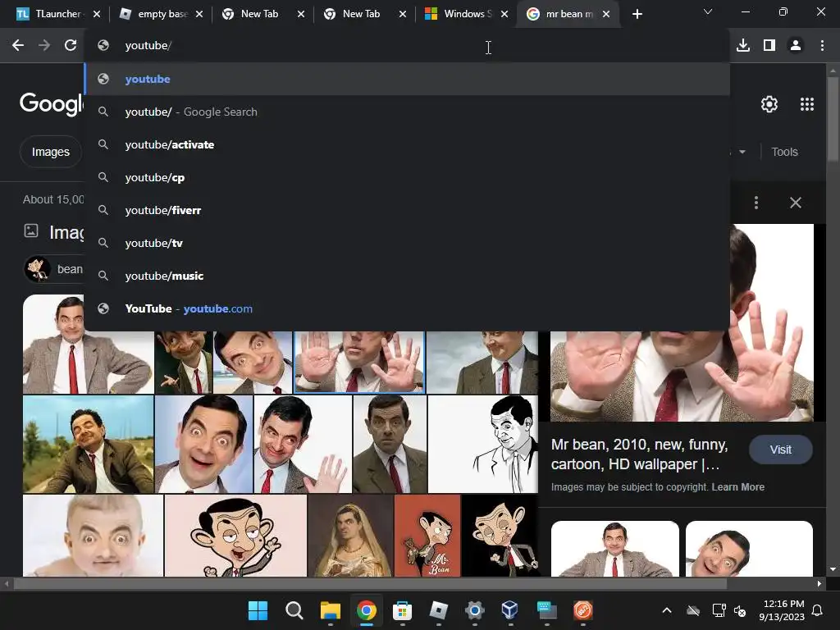Click the vertical scrollbar down arrow
840x630 pixels.
click(832, 569)
